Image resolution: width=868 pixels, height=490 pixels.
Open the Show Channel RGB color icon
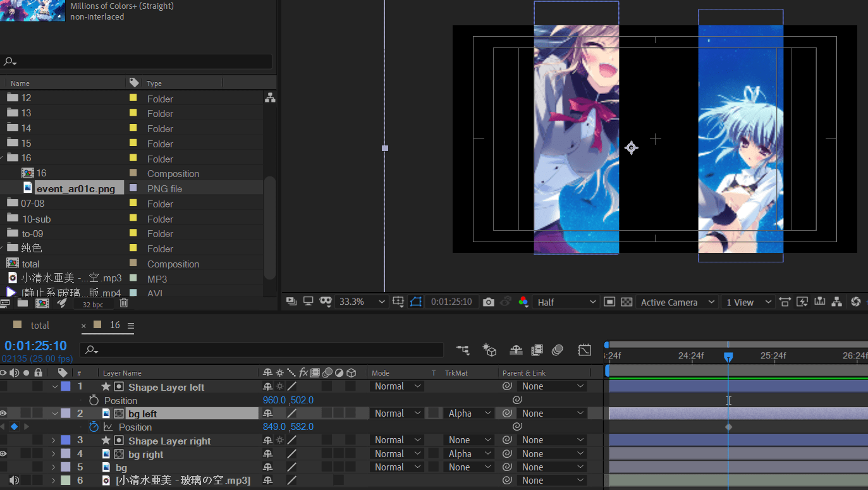[523, 302]
